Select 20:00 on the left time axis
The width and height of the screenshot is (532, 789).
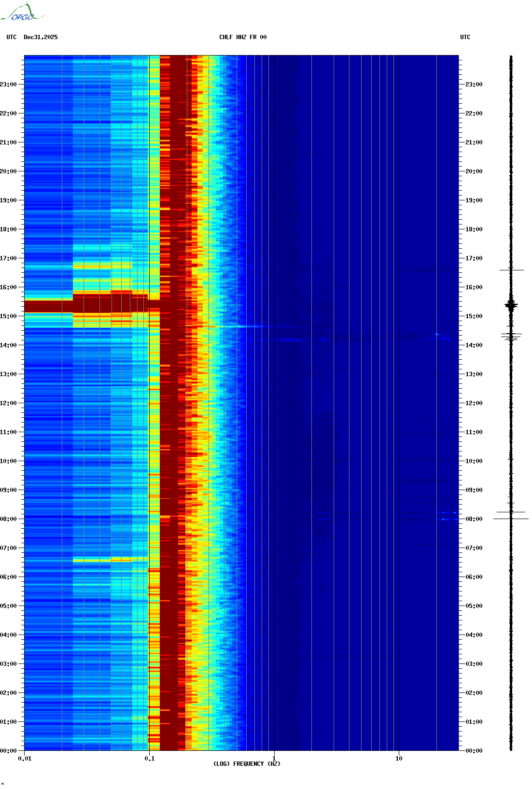(x=8, y=171)
